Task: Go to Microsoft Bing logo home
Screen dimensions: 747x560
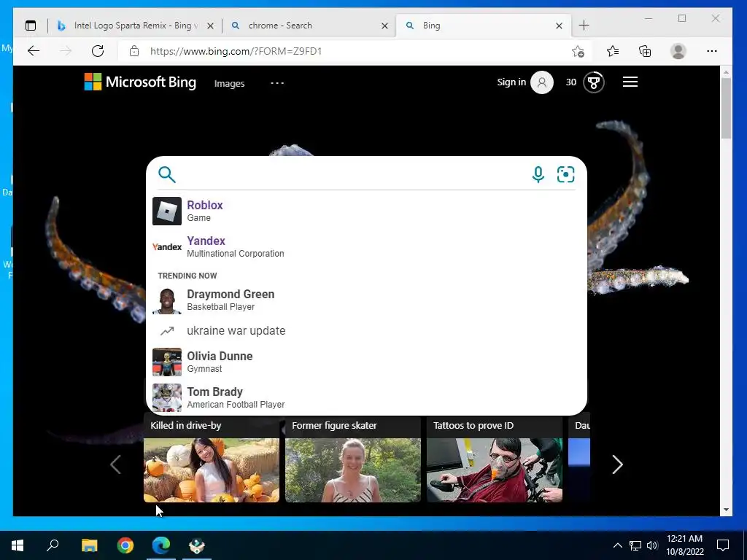Action: pyautogui.click(x=140, y=82)
